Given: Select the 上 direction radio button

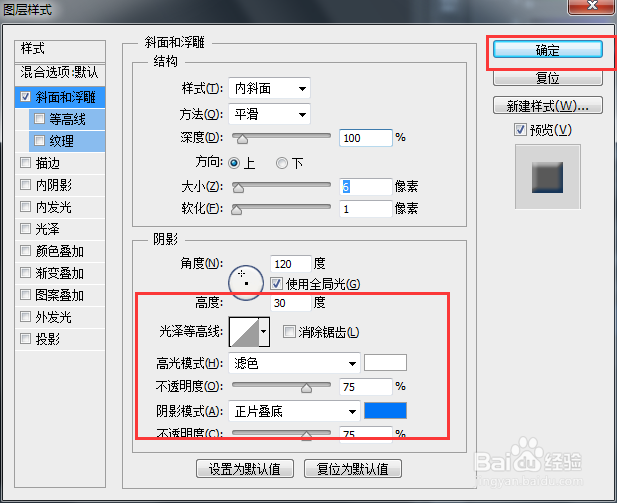Looking at the screenshot, I should point(234,163).
